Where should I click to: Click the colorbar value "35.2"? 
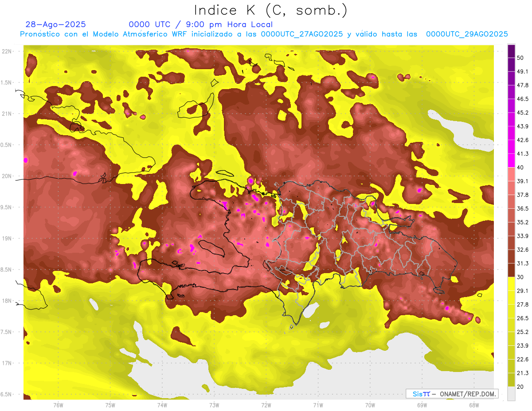[x=523, y=222]
